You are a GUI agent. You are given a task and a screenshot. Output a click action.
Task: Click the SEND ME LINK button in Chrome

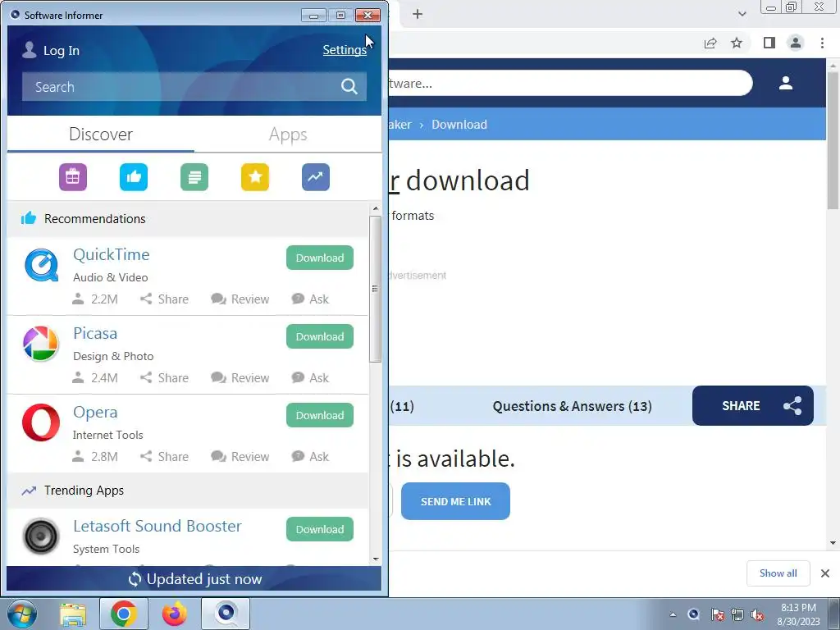(455, 501)
